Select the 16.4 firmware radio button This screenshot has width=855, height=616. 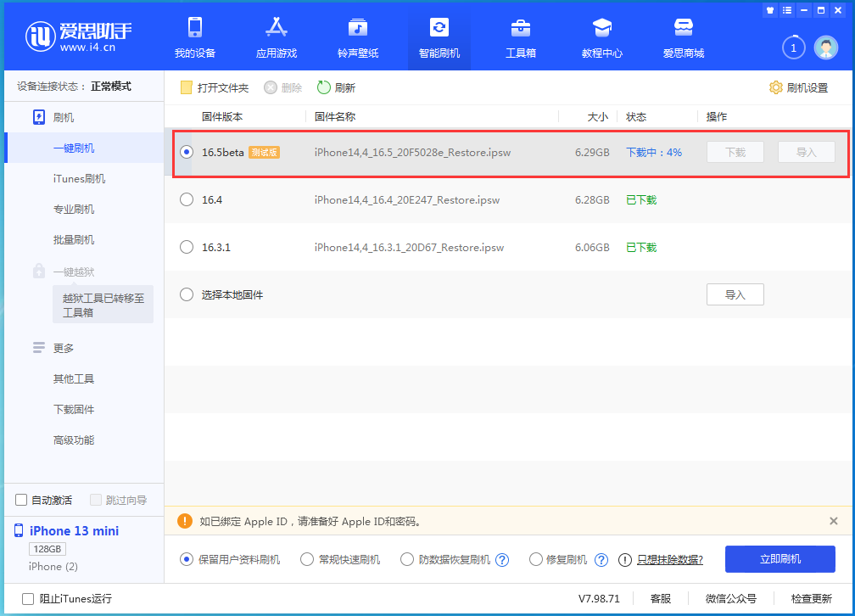(187, 199)
